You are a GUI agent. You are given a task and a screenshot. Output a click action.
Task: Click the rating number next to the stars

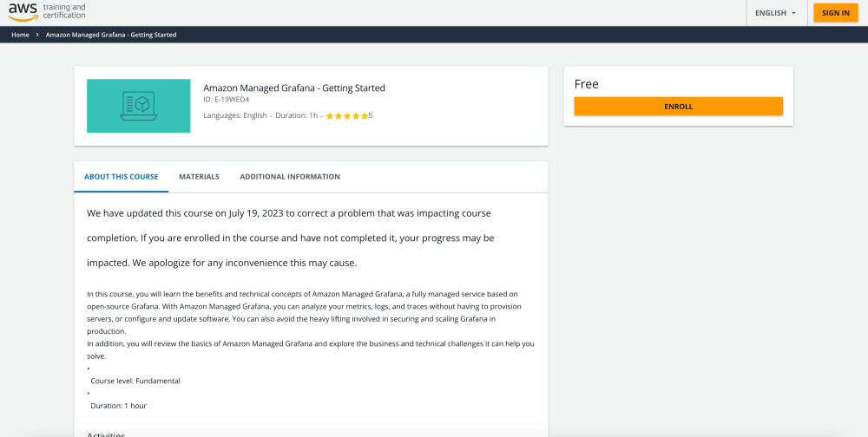371,115
